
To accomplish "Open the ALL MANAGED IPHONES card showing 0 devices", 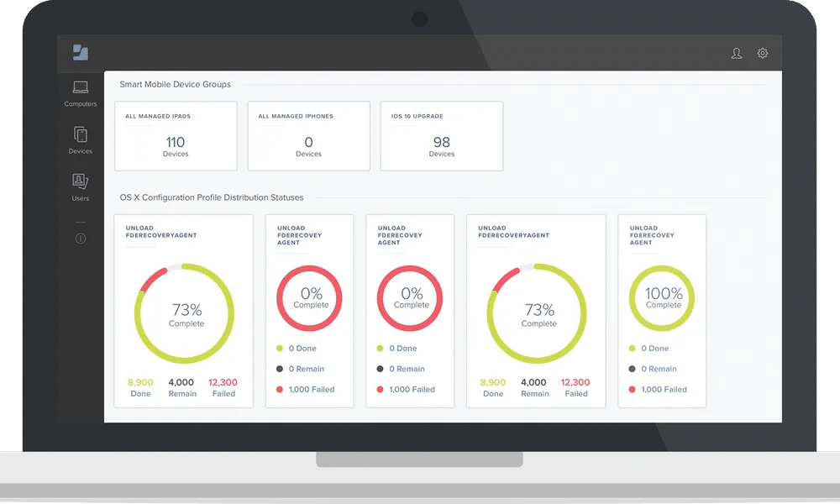I will tap(308, 136).
